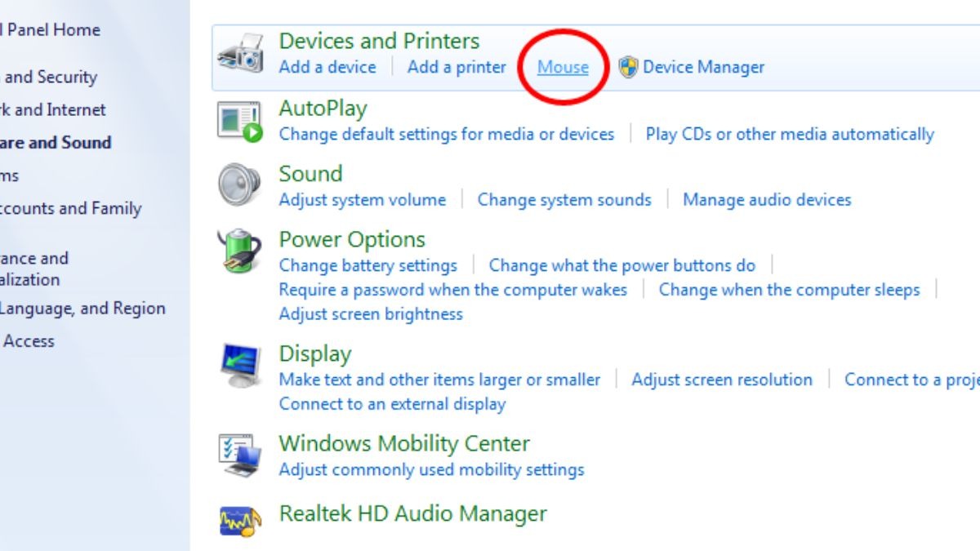Launch Device Manager

point(703,67)
